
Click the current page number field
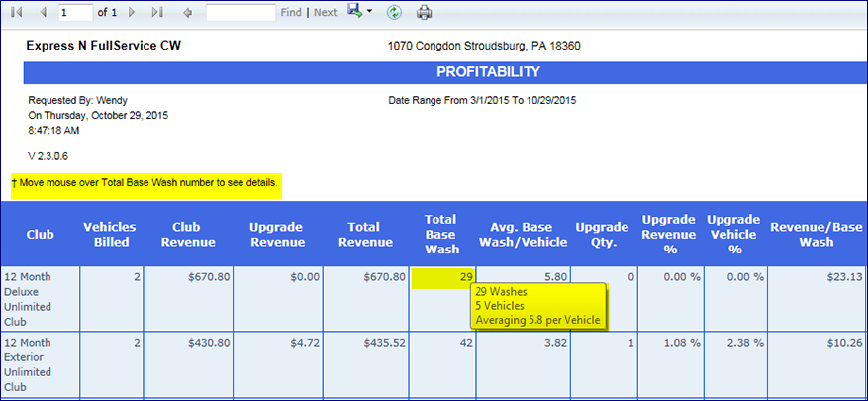click(74, 13)
